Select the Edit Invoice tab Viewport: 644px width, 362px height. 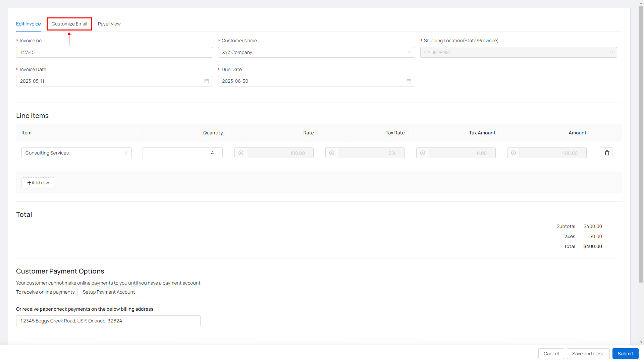coord(29,24)
